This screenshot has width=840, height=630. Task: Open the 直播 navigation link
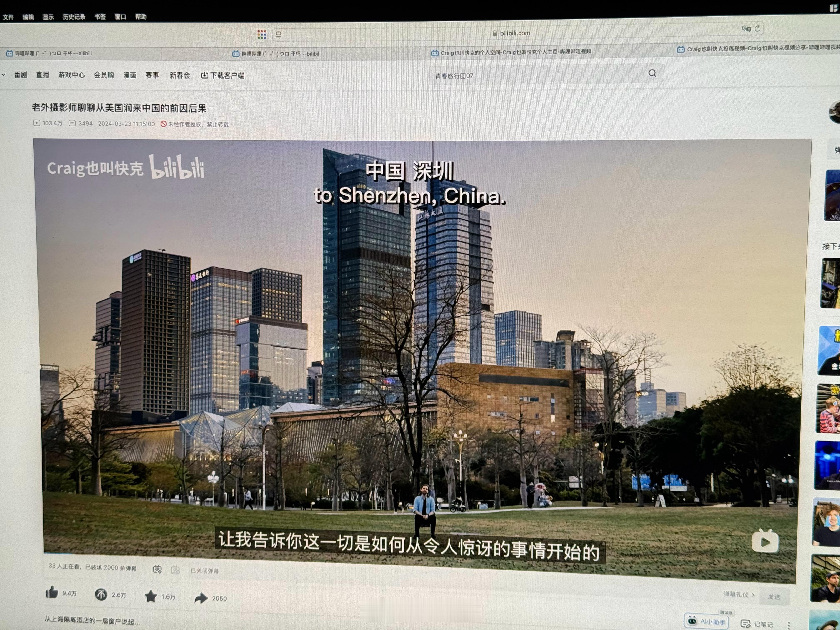(x=42, y=75)
